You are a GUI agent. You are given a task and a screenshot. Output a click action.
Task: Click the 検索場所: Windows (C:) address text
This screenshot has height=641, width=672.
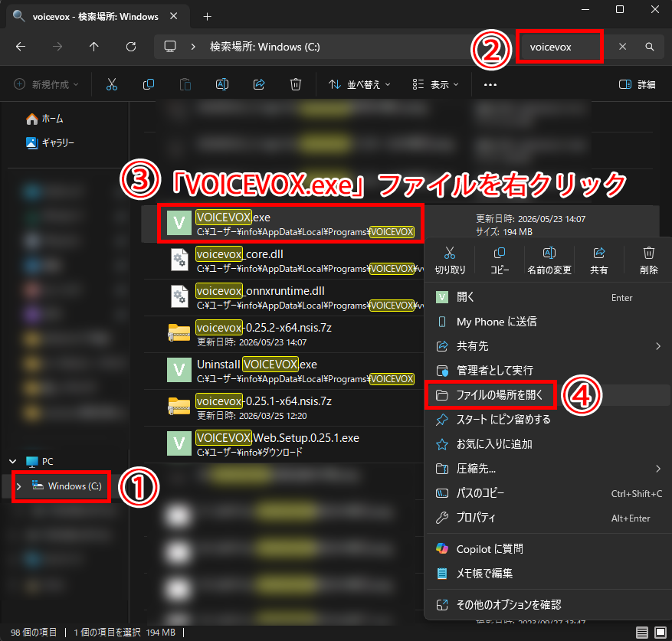pos(265,47)
